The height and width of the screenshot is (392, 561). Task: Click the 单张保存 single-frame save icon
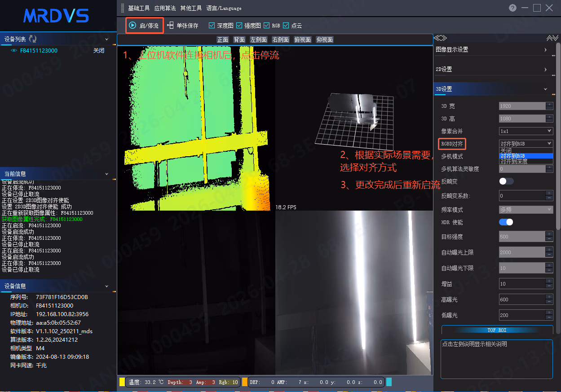pos(170,26)
